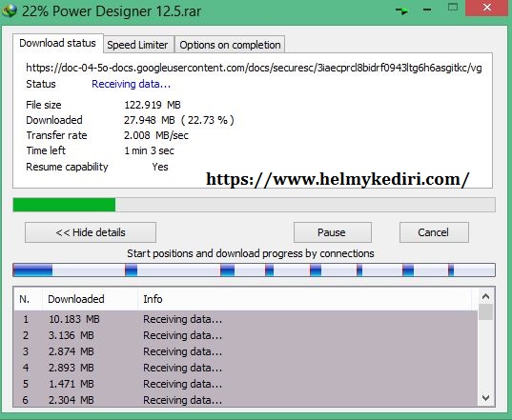The image size is (512, 420).
Task: Select connection row with 1.471 MB
Action: click(245, 384)
